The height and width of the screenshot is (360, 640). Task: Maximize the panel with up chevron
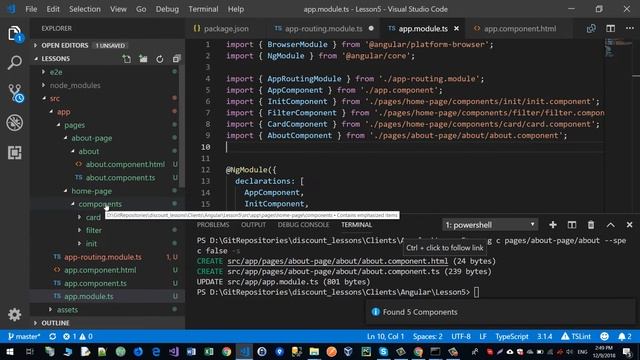610,225
